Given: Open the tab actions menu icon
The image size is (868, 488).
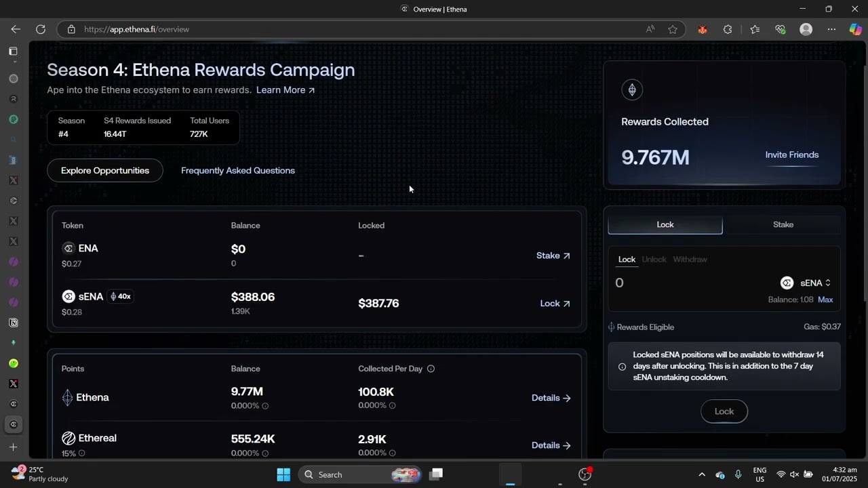Looking at the screenshot, I should [13, 51].
